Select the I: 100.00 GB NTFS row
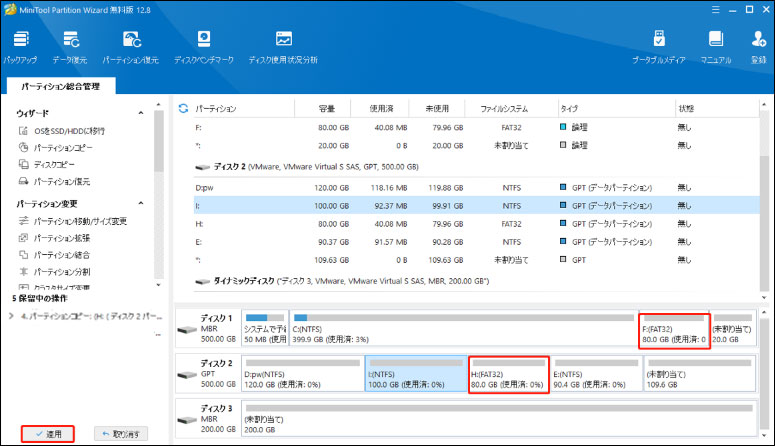The height and width of the screenshot is (446, 775). click(476, 206)
